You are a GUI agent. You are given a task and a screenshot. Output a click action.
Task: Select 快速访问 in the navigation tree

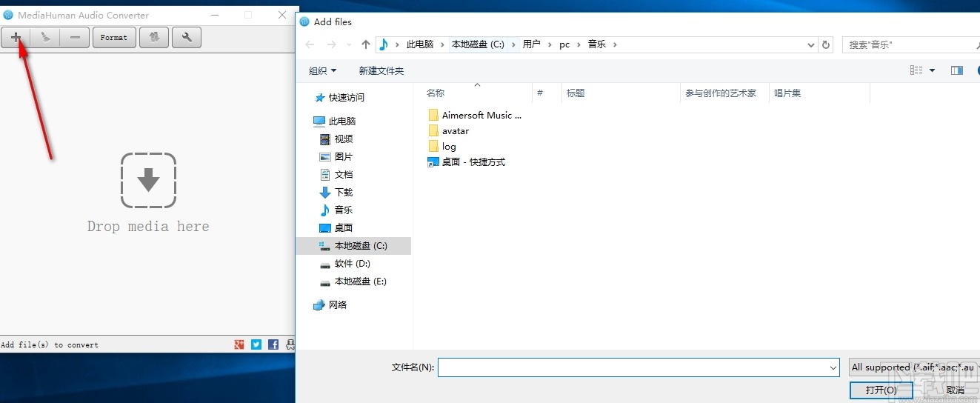click(347, 97)
